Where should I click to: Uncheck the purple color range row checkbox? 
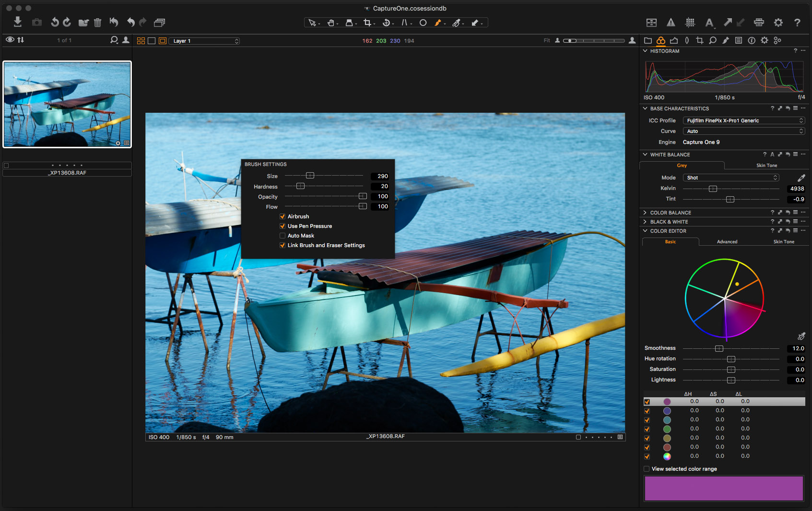tap(647, 402)
